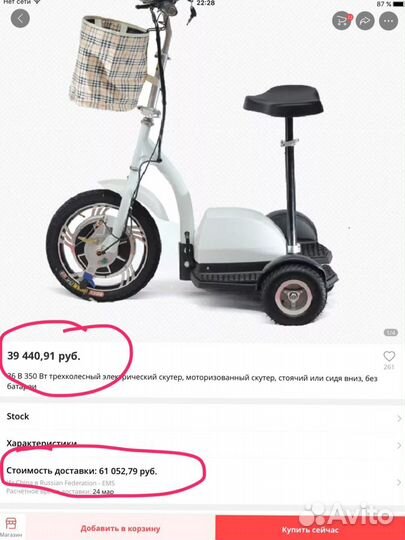Tap Стоимость доставки 61 052,79 руб.

(82, 471)
